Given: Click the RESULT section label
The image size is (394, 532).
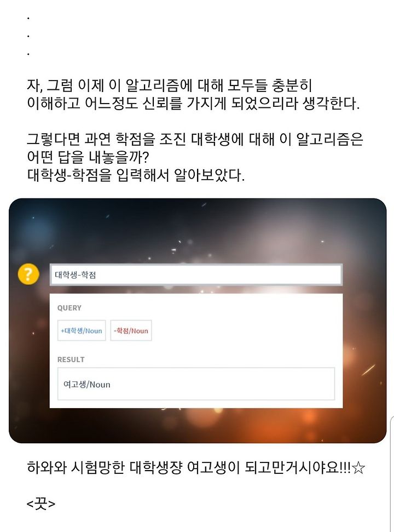Looking at the screenshot, I should pyautogui.click(x=71, y=359).
